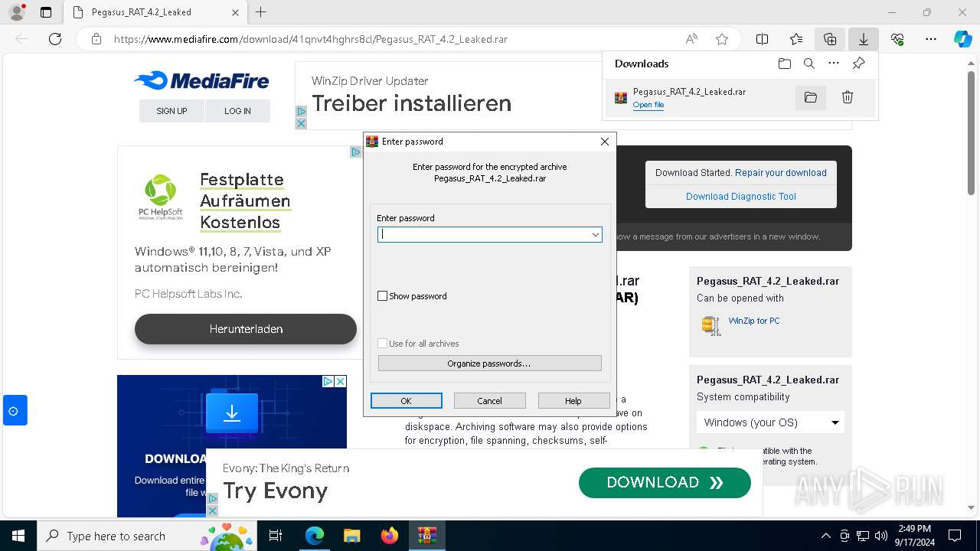Enable Show password checkbox

coord(383,296)
